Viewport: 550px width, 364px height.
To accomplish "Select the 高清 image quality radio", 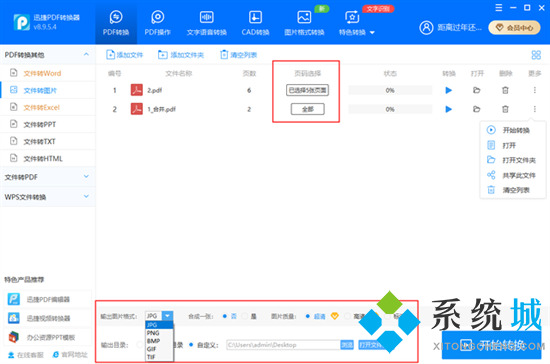I will (347, 316).
